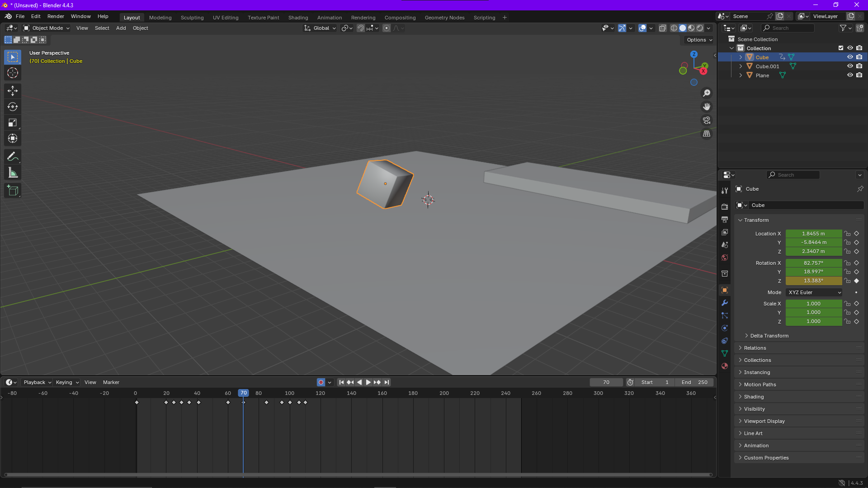Open the Modifiers wrench properties tab
The image size is (868, 488).
tap(725, 303)
